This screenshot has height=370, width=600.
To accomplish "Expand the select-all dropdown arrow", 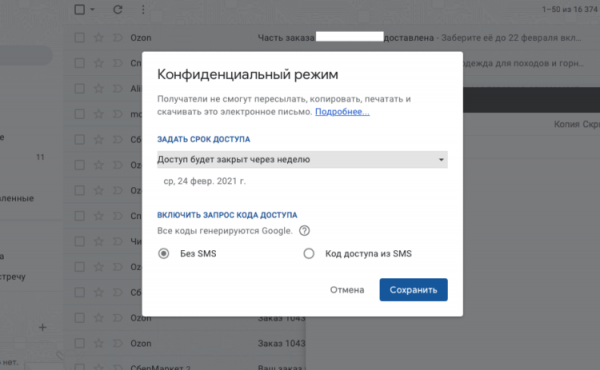I will [x=92, y=10].
